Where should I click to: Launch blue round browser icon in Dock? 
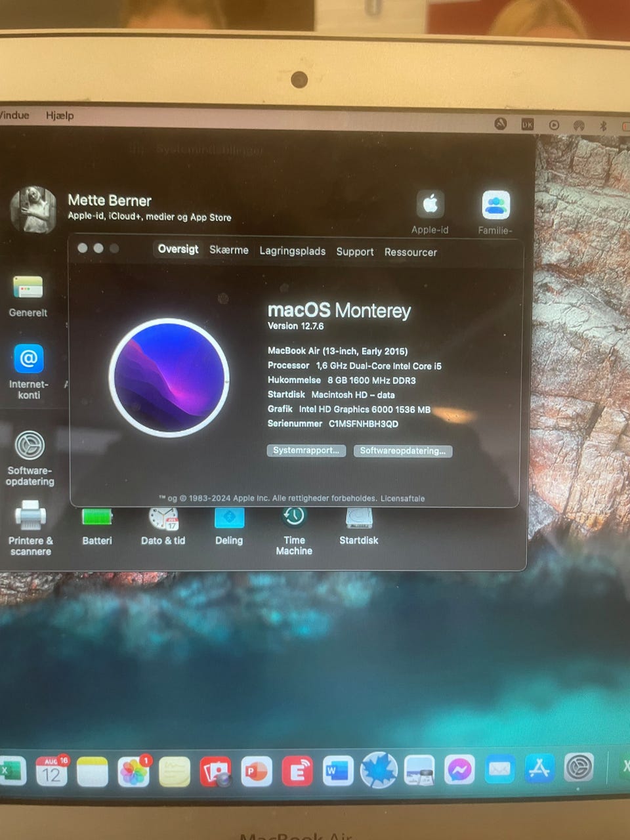(379, 770)
